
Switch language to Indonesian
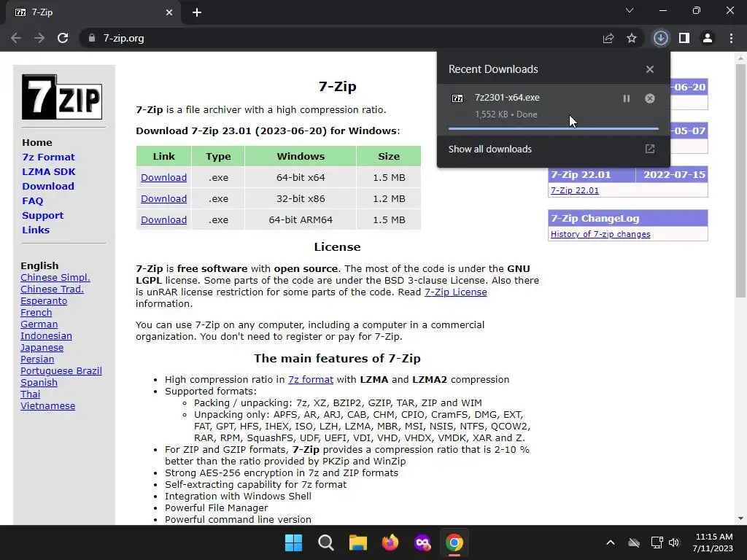tap(46, 335)
